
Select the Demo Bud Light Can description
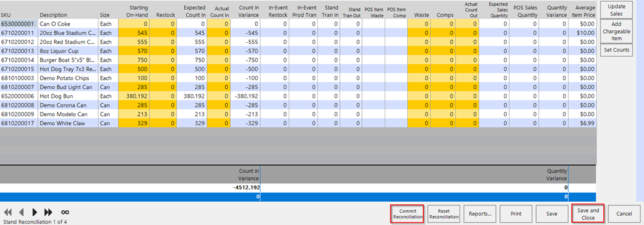click(x=68, y=87)
